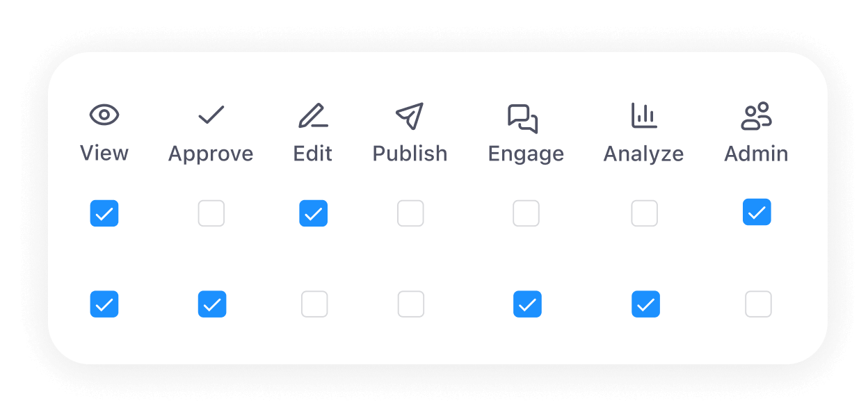868x419 pixels.
Task: Click the bar chart Analyze icon
Action: tap(643, 115)
